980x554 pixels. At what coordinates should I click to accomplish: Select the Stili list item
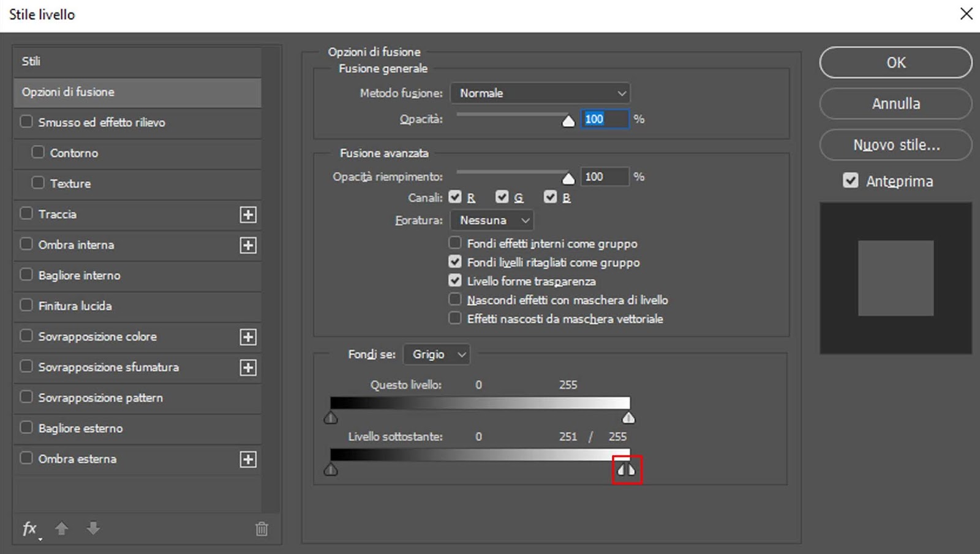(137, 61)
